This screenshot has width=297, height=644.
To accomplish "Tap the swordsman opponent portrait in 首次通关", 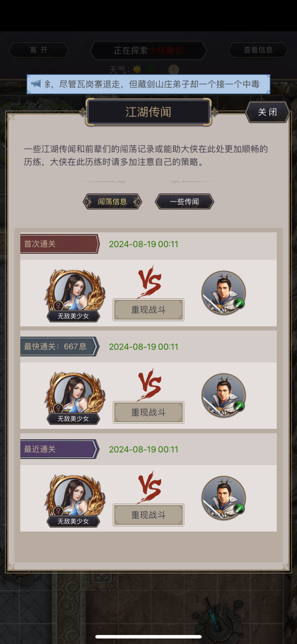I will tap(224, 293).
